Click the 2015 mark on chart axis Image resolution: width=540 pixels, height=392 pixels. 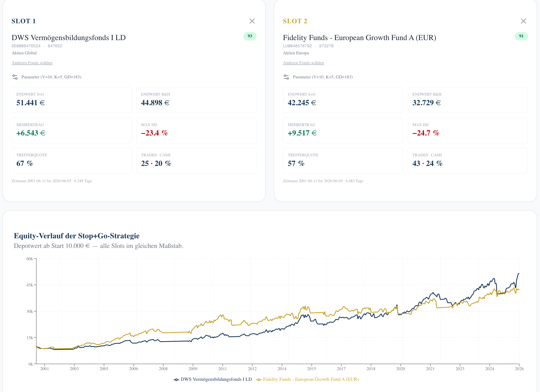pyautogui.click(x=311, y=369)
